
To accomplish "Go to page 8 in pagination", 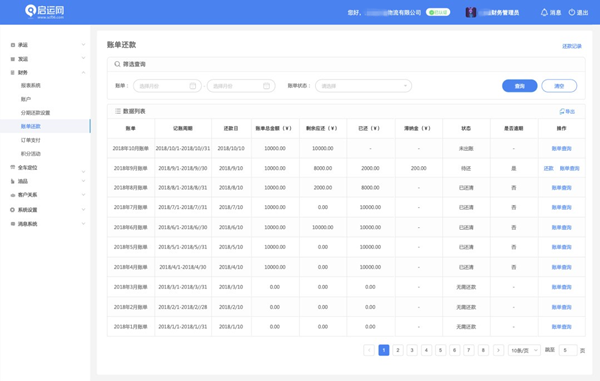I will [x=483, y=350].
